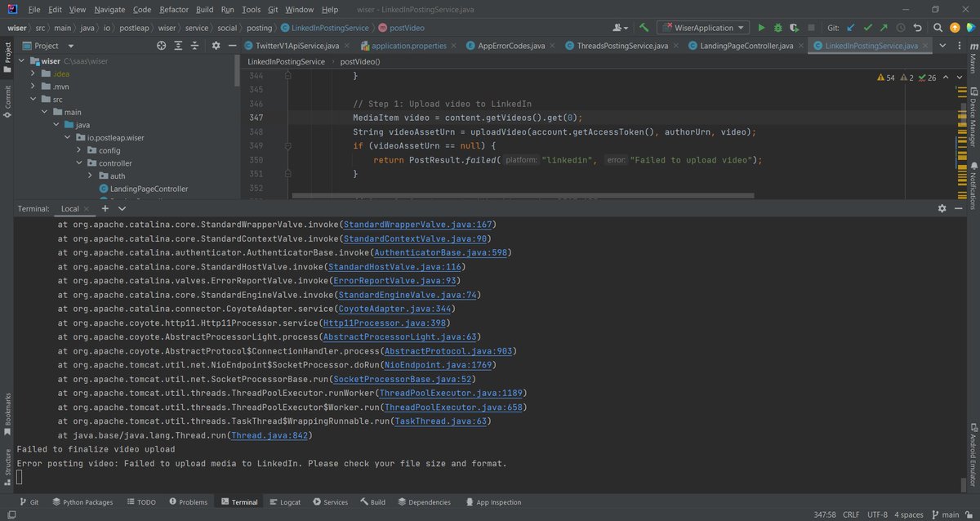
Task: Open the Refactor menu
Action: click(x=173, y=10)
